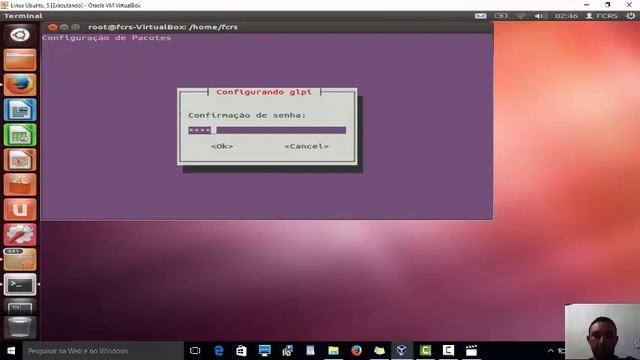Open Ubuntu Software Center from launcher
640x360 pixels.
20,185
